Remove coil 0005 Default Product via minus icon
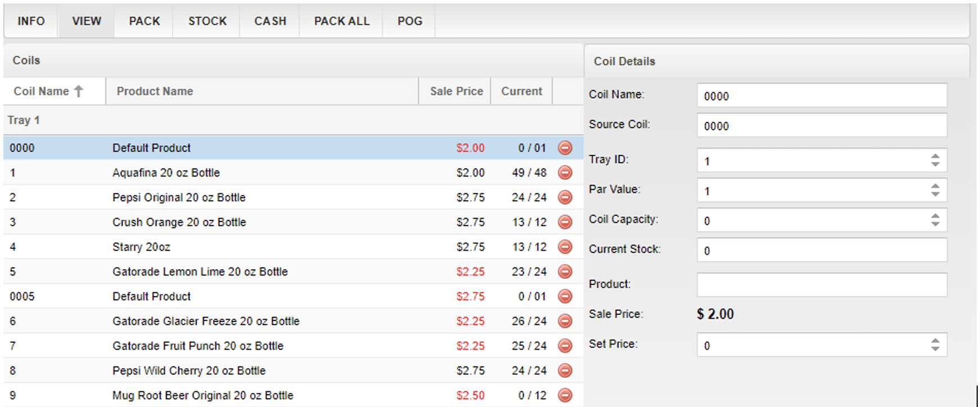Screen dimensions: 980x407 pyautogui.click(x=565, y=296)
